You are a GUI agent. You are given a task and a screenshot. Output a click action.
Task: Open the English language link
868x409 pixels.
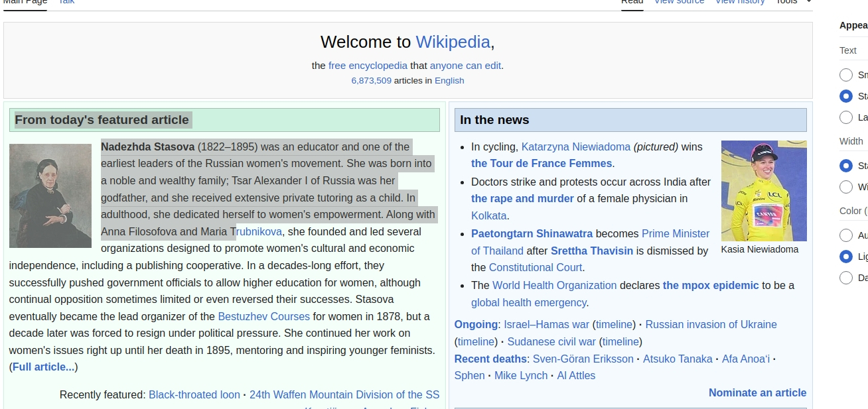click(x=449, y=81)
